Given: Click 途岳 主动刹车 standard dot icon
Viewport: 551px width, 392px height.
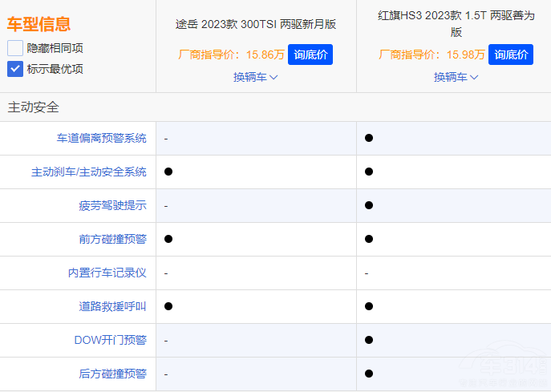Looking at the screenshot, I should point(168,172).
